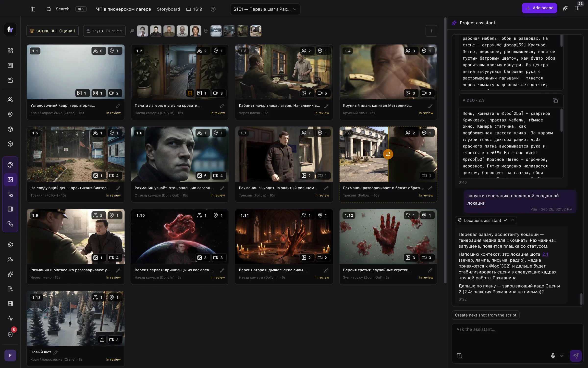
Task: Open the SCENE #1 Сцена 1 selector
Action: (x=52, y=31)
